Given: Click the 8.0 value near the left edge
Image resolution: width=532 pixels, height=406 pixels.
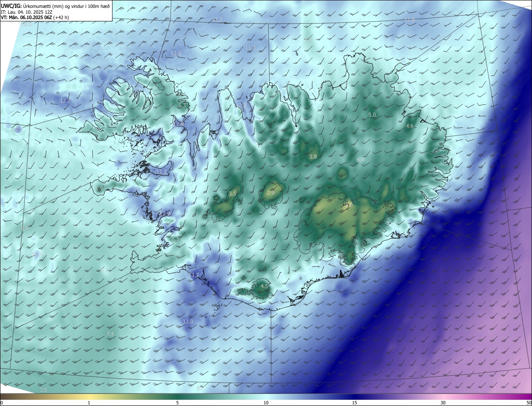Looking at the screenshot, I should [x=25, y=228].
